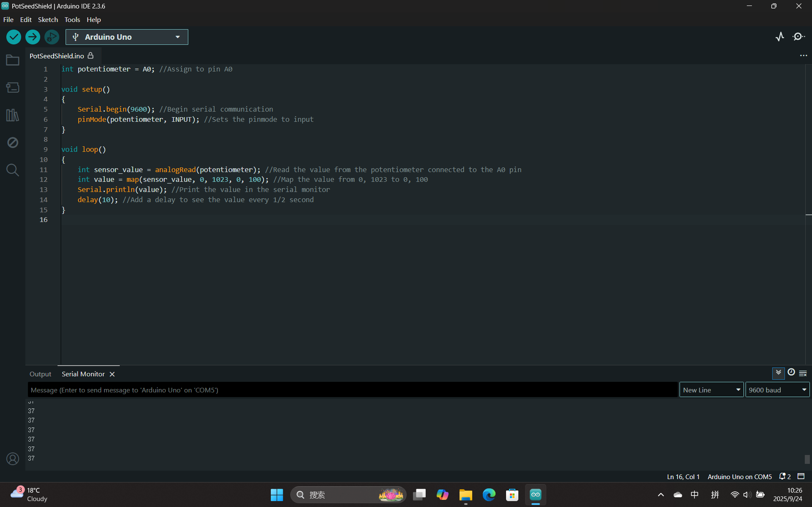Start debugging with the debug play icon
Image resolution: width=812 pixels, height=507 pixels.
pos(52,37)
